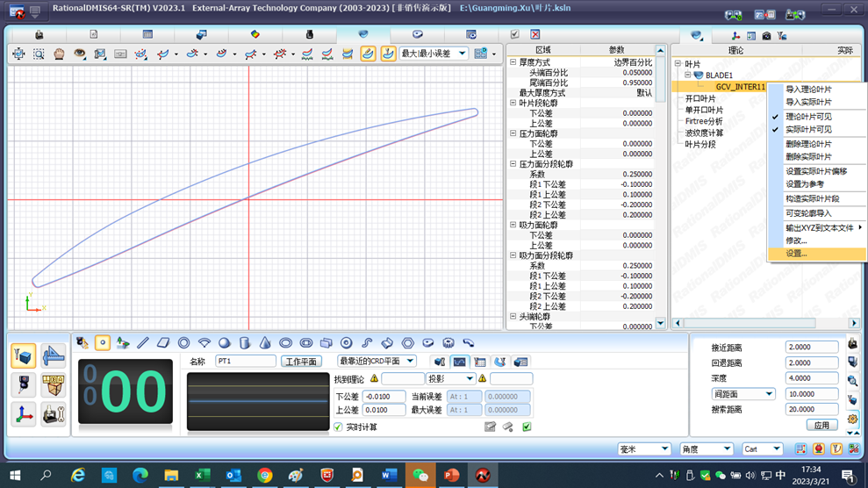Viewport: 868px width, 488px height.
Task: Click the 工作平面 button
Action: 303,361
